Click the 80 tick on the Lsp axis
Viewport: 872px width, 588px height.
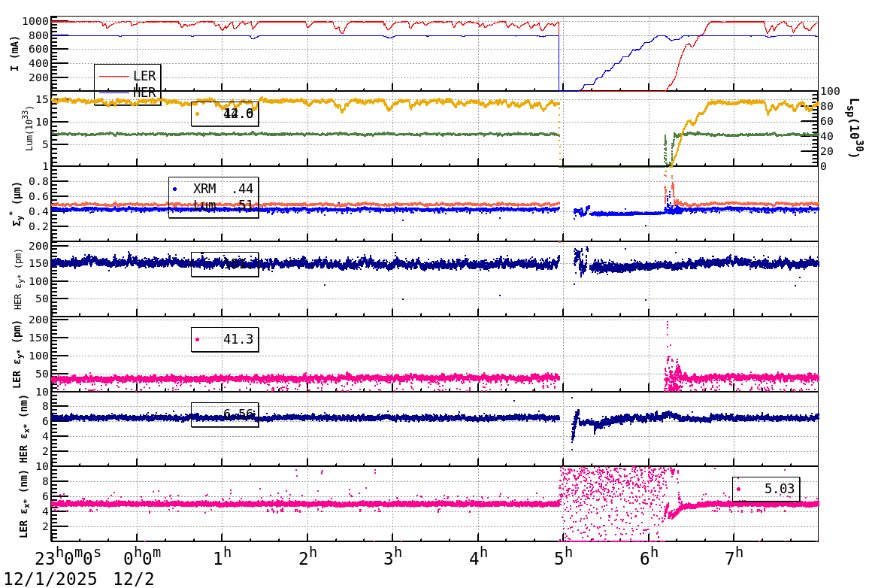point(828,106)
